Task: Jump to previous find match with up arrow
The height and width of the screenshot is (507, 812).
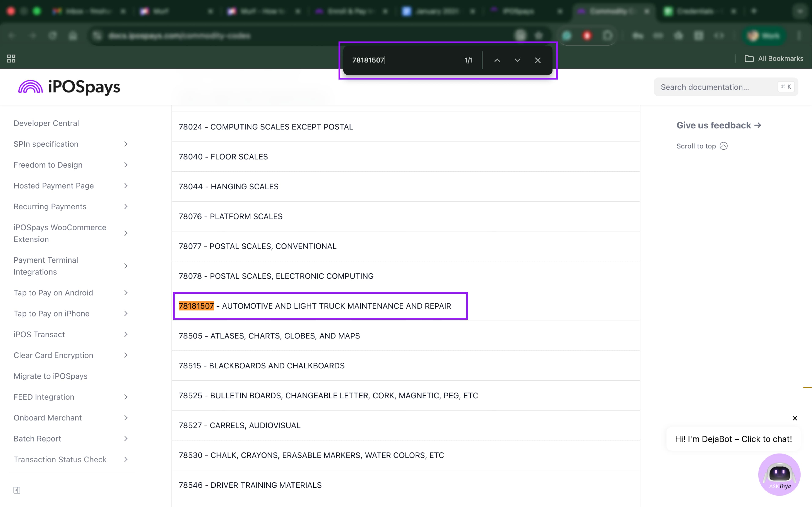Action: (x=497, y=60)
